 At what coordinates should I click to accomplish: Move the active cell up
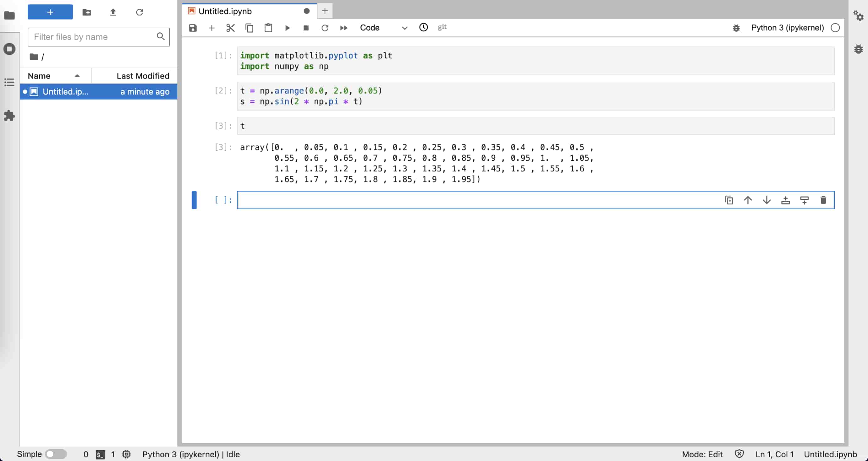pos(748,200)
